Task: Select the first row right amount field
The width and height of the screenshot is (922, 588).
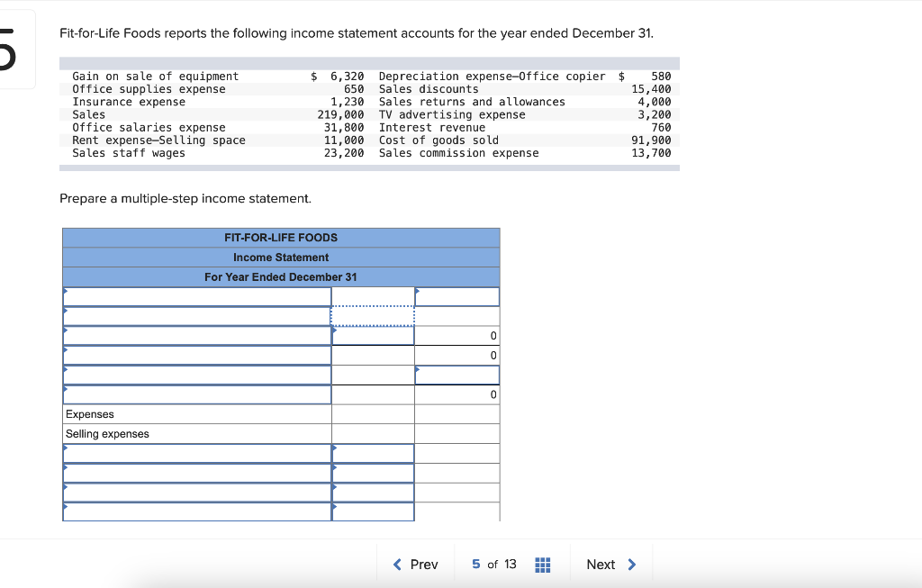Action: 456,297
